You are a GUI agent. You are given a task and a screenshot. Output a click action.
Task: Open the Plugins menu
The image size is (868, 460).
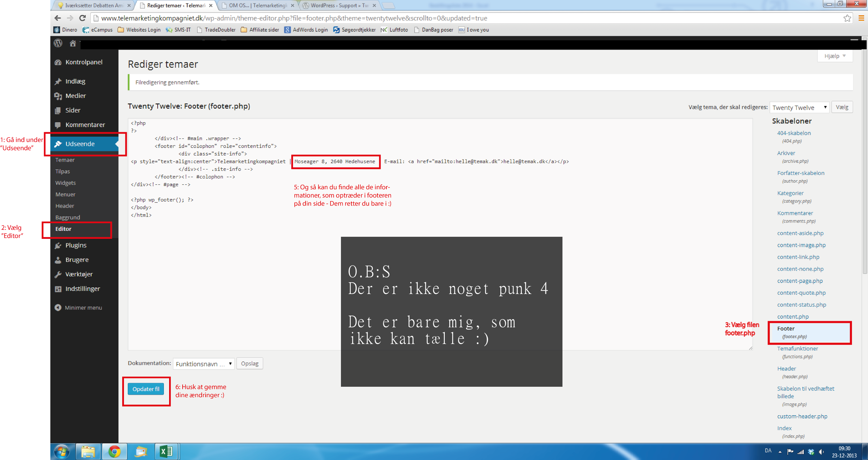76,245
